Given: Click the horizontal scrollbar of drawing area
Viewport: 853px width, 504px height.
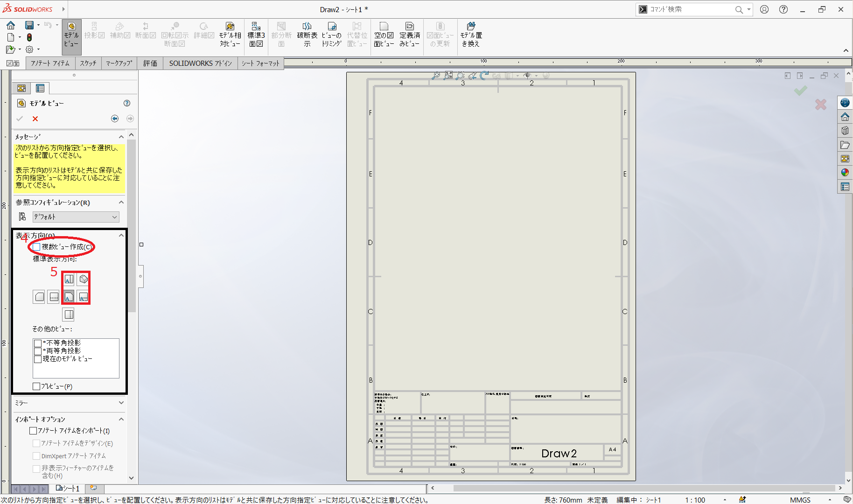Looking at the screenshot, I should coord(644,488).
